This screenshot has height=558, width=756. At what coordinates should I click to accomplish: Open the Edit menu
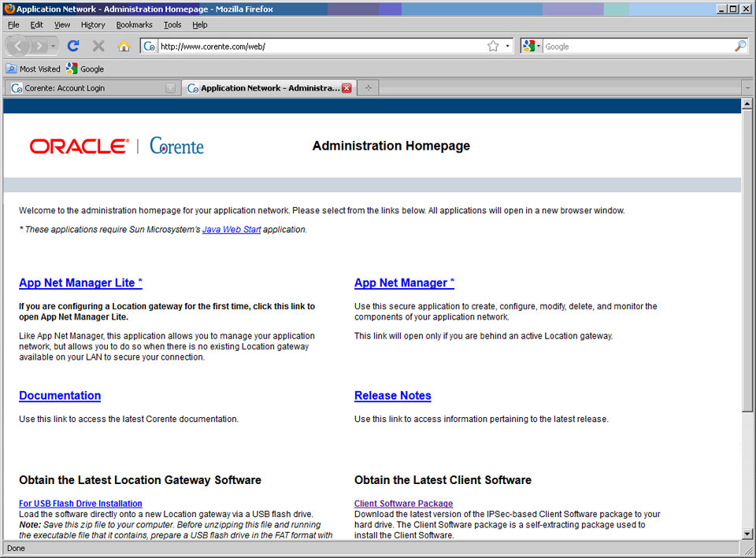click(x=37, y=25)
